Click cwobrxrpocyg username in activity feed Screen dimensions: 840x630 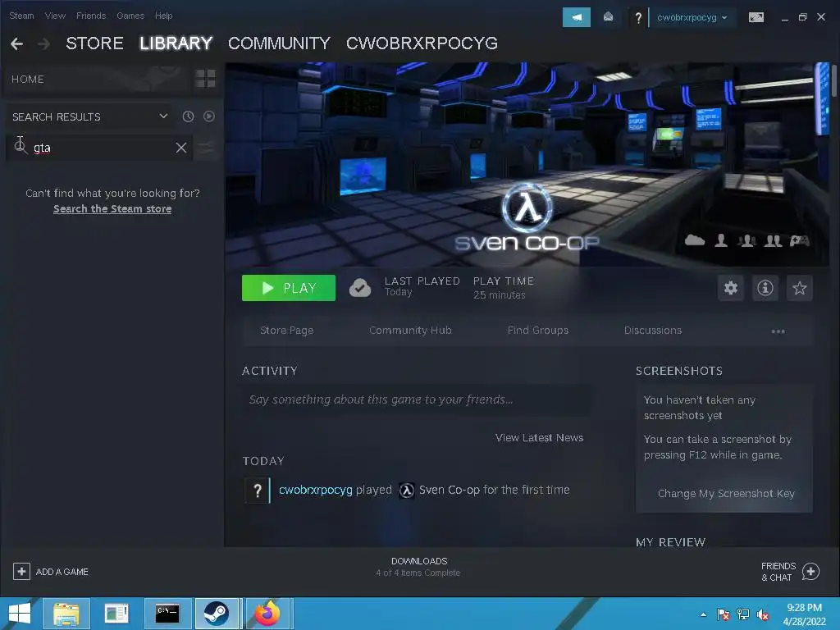[316, 491]
